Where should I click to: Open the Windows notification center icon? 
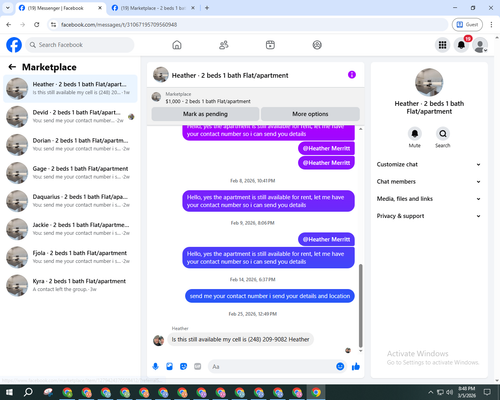(x=487, y=392)
